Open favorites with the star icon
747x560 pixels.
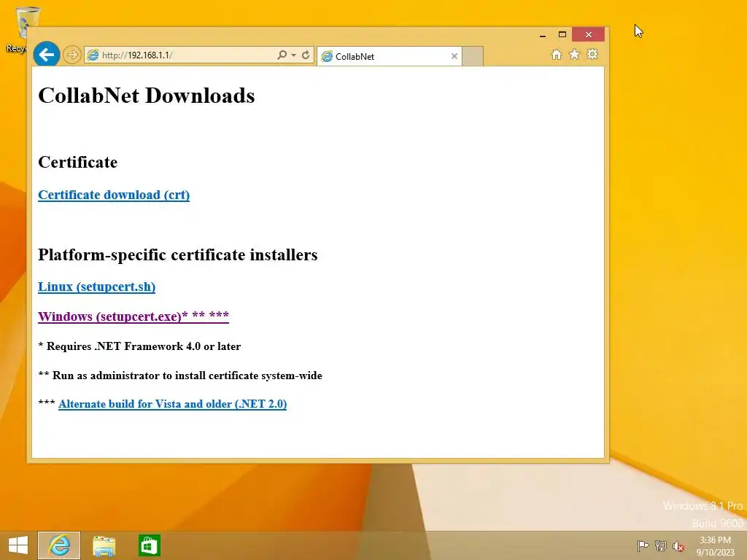tap(575, 54)
